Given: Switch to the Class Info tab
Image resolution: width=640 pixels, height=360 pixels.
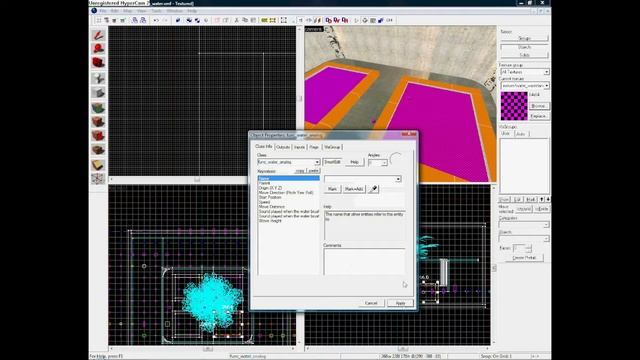Looking at the screenshot, I should pyautogui.click(x=264, y=146).
